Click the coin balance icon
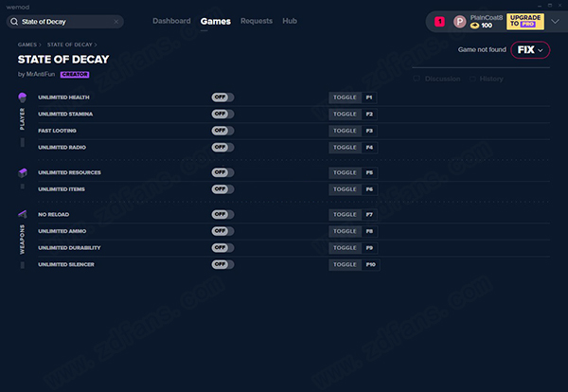Screen dimensions: 568x392 [474, 26]
